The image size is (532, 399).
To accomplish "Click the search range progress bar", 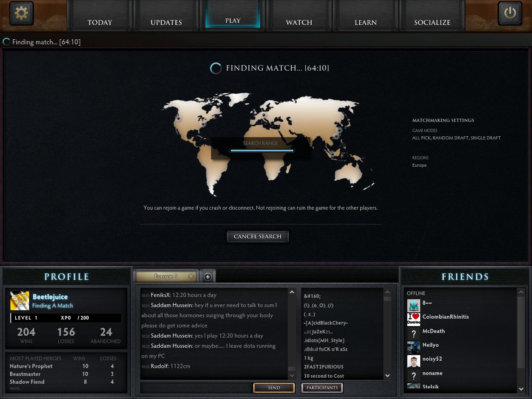I will [x=262, y=150].
